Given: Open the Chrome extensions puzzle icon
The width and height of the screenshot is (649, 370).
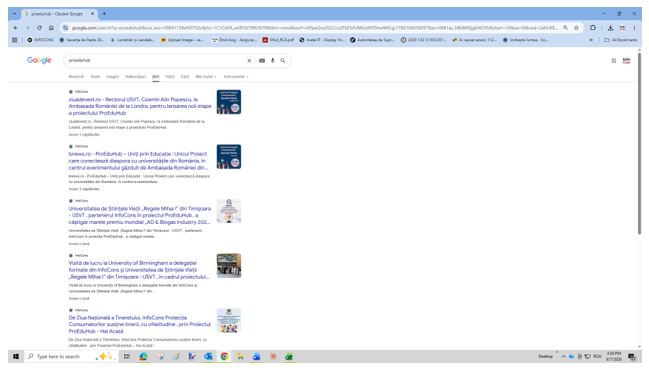Looking at the screenshot, I should 593,28.
